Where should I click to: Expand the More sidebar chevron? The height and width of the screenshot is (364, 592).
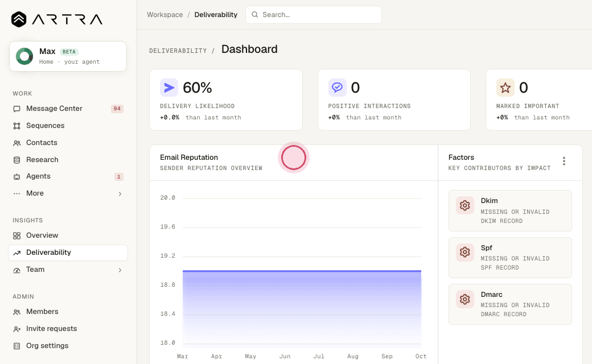(x=120, y=194)
